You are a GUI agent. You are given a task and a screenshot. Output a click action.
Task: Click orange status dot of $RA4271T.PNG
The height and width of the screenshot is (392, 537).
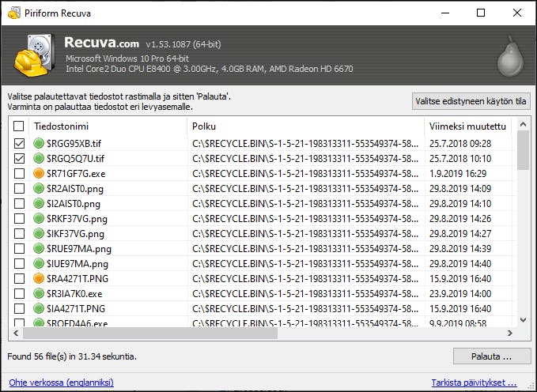tap(39, 278)
